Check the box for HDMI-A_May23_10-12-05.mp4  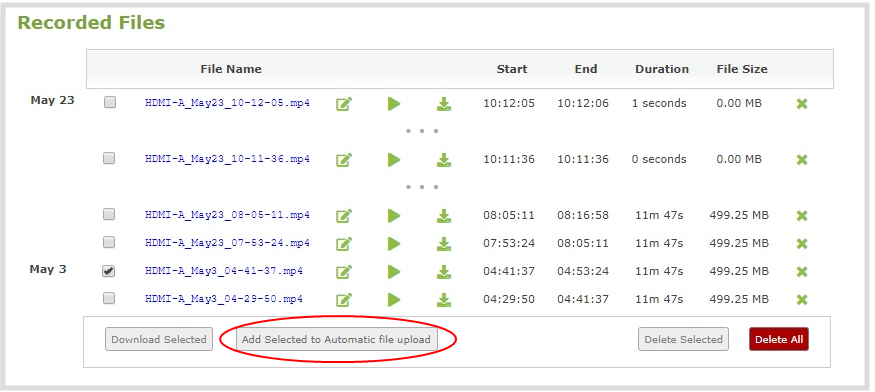(110, 102)
